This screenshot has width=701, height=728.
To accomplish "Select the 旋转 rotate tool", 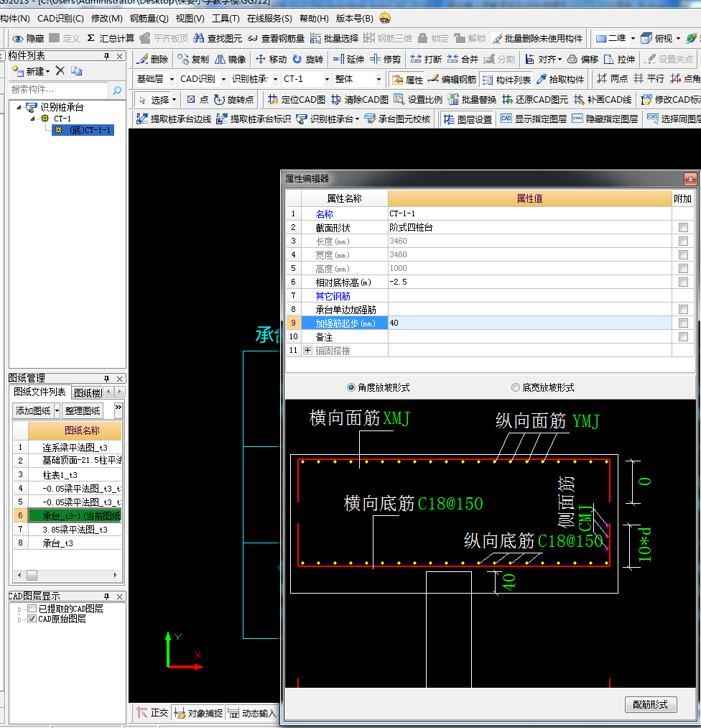I will coord(307,59).
